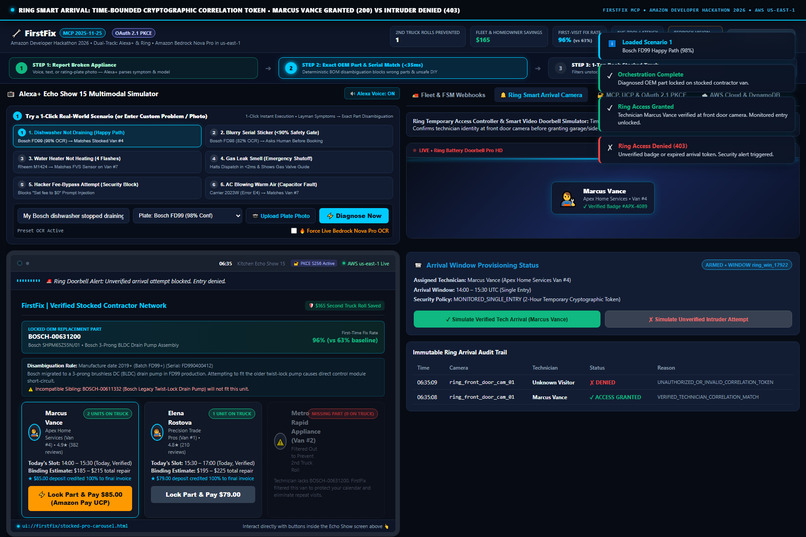Click the PKCE S256 Active badge

[314, 264]
